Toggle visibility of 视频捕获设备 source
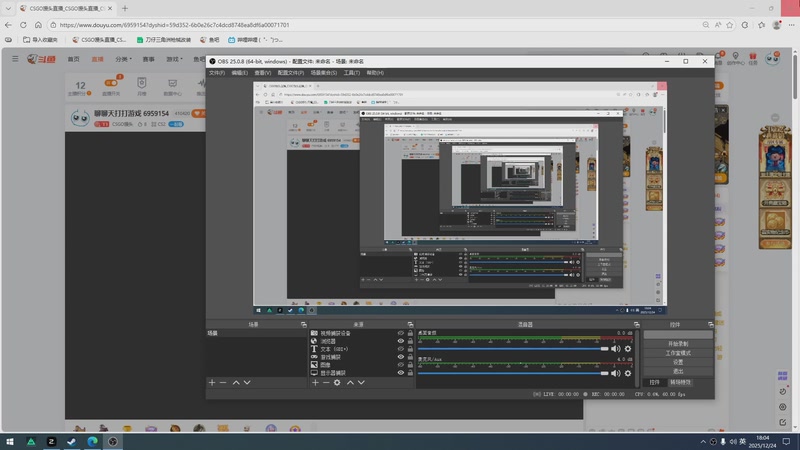This screenshot has width=800, height=450. (x=401, y=333)
